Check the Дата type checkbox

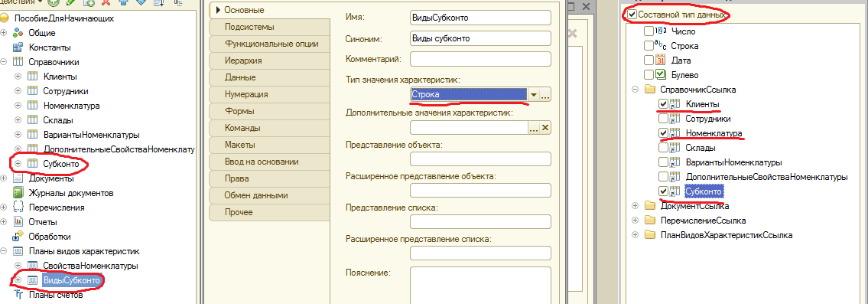(x=649, y=60)
